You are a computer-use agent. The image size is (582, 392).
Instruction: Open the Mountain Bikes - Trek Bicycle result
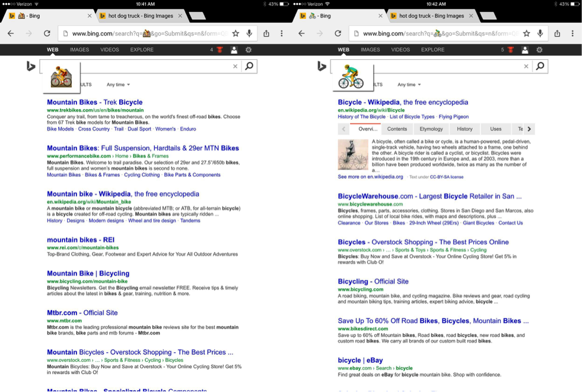coord(95,103)
